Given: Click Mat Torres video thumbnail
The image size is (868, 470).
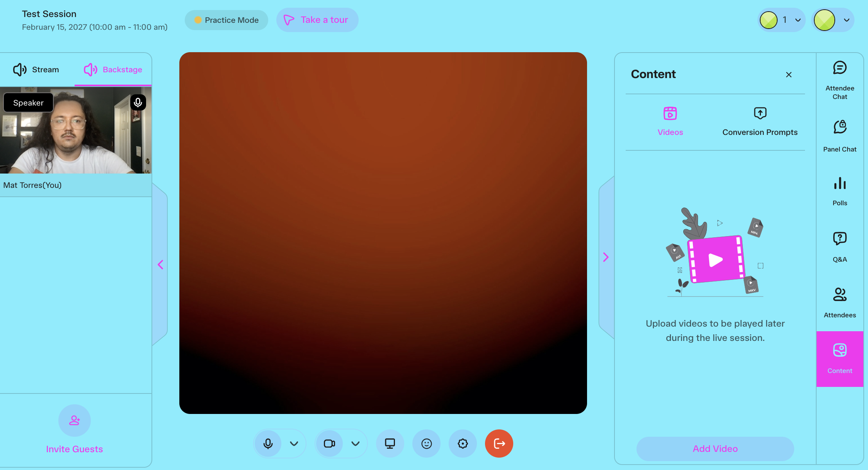Looking at the screenshot, I should [x=76, y=130].
